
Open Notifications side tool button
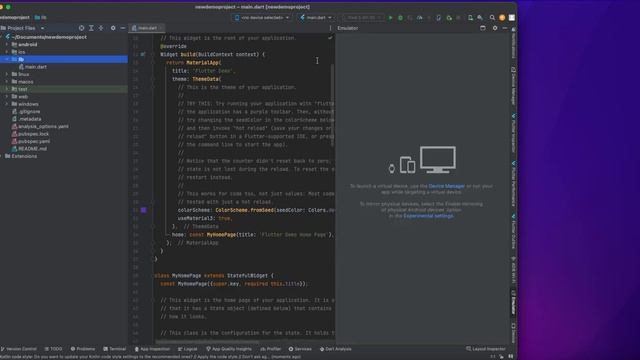pyautogui.click(x=513, y=43)
